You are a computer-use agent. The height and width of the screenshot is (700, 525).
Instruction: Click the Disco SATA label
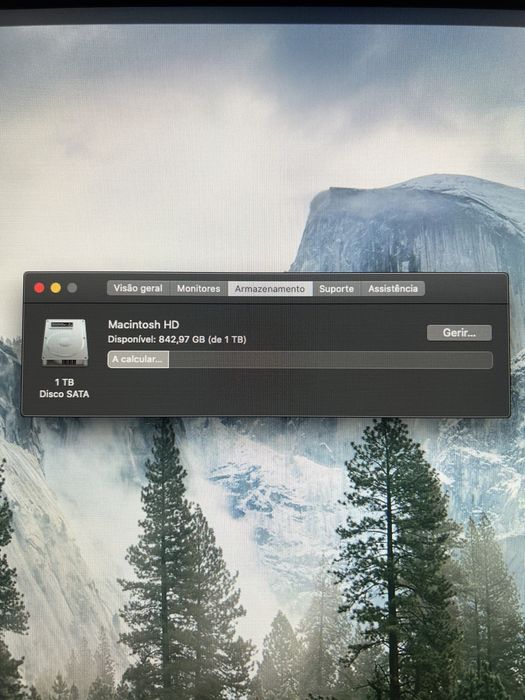pyautogui.click(x=64, y=394)
